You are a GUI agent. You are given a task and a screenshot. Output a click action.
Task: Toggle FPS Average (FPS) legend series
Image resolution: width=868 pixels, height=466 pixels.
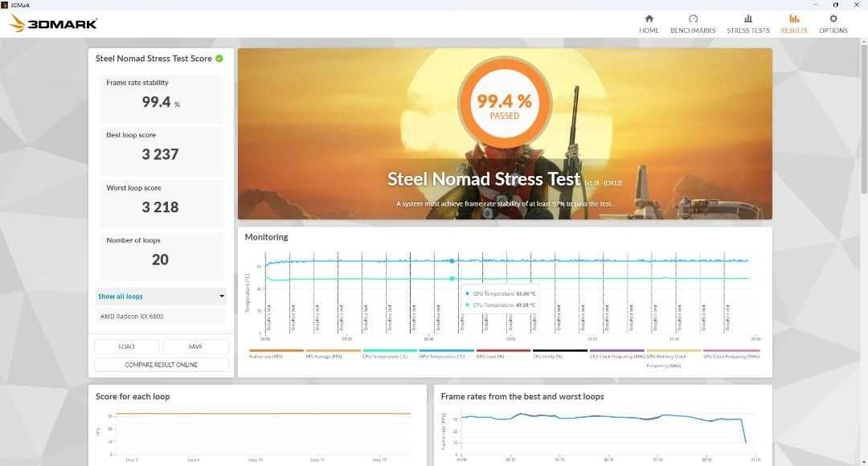point(333,354)
